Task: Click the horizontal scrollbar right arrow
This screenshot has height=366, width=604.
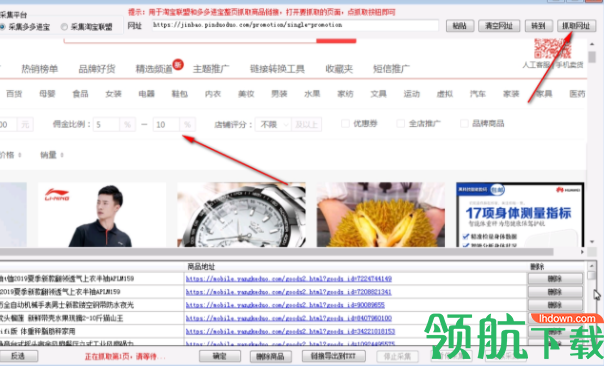Action: 582,252
